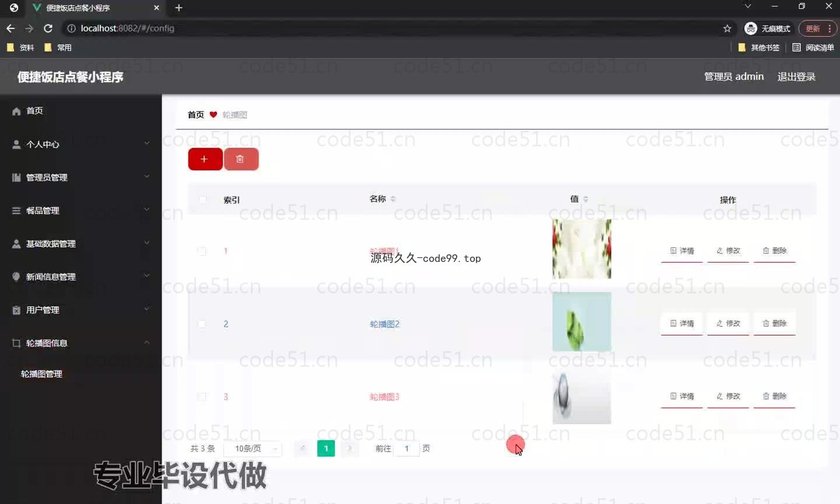Collapse 轮播图信息 sidebar menu
This screenshot has width=840, height=504.
click(x=80, y=343)
